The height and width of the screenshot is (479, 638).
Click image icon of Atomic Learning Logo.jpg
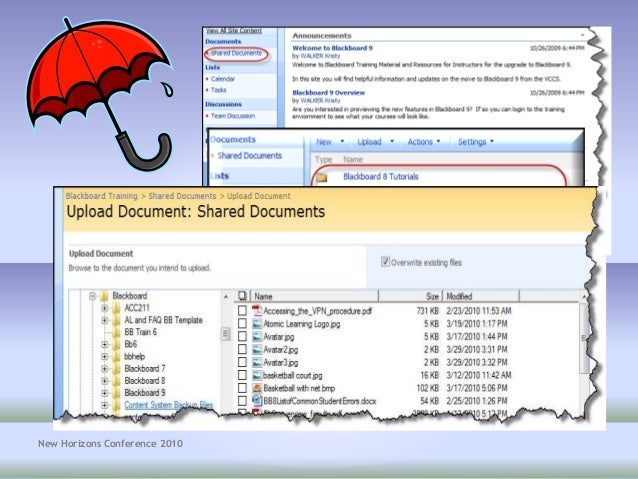pos(257,324)
